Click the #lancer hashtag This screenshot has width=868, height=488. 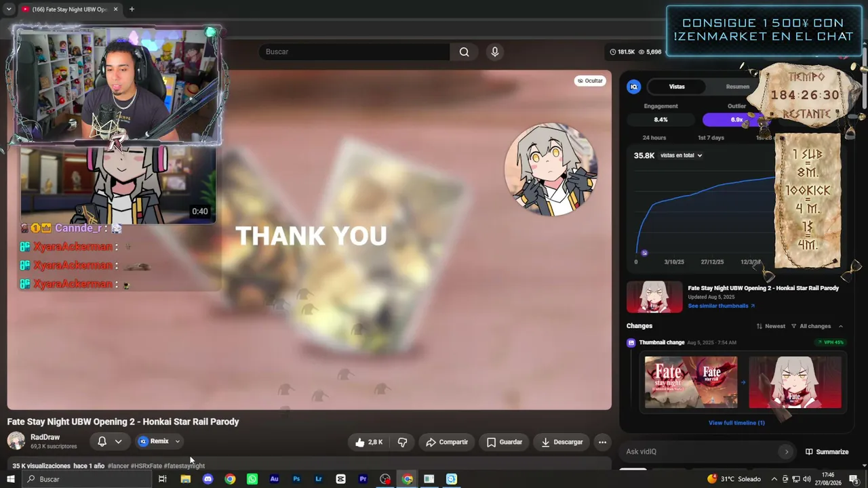click(118, 466)
